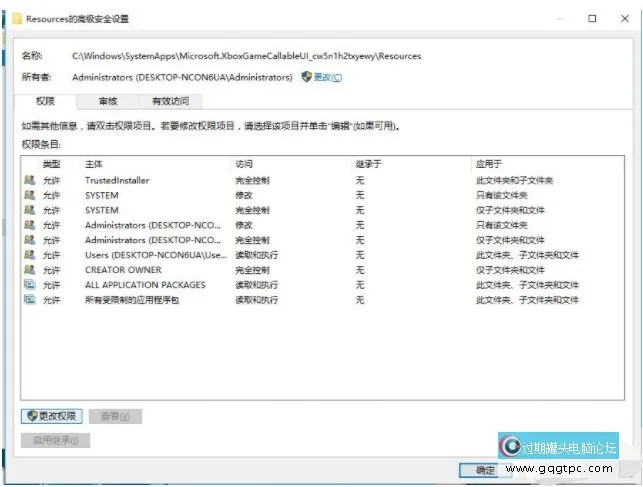Click the user icon in the SYSTEM 完全控制 row
The image size is (643, 487).
click(x=30, y=210)
